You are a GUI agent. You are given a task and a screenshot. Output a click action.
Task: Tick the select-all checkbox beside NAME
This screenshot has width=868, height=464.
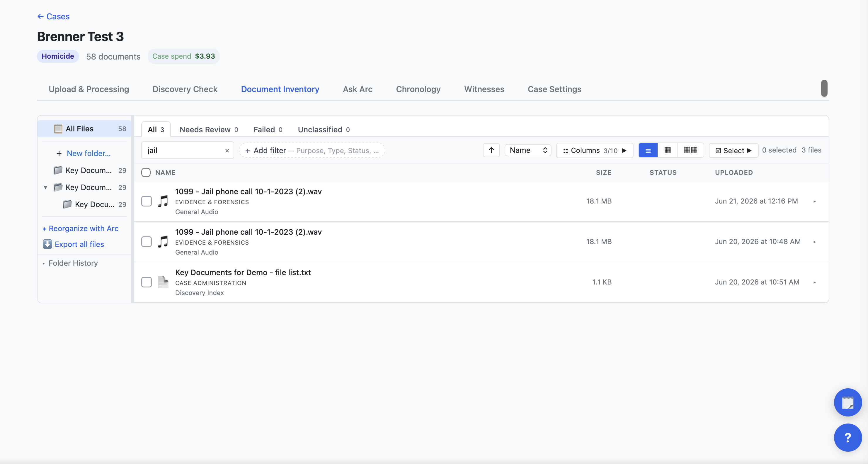coord(146,172)
